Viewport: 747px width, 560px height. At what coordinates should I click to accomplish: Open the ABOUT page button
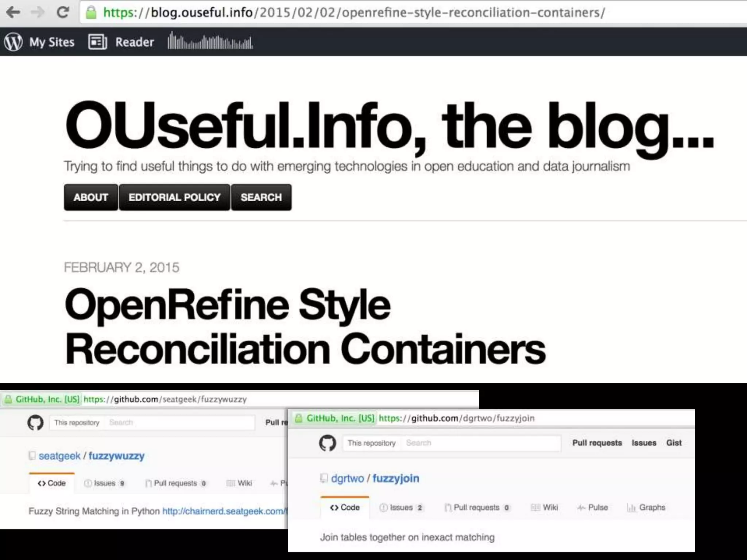[91, 197]
